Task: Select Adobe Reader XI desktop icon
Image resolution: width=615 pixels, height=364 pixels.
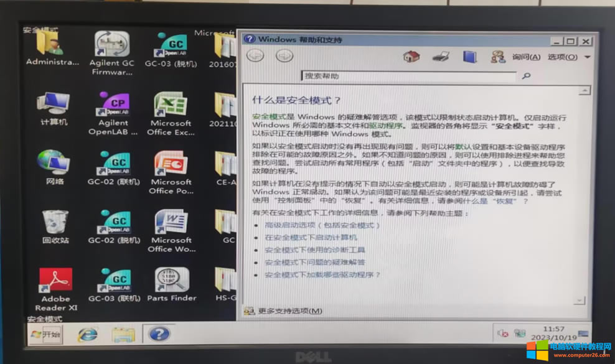Action: (56, 281)
